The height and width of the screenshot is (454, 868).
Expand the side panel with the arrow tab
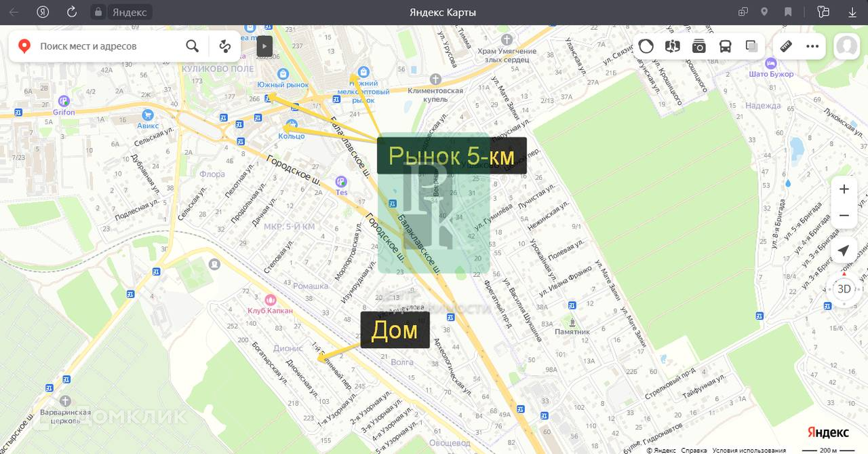[264, 46]
